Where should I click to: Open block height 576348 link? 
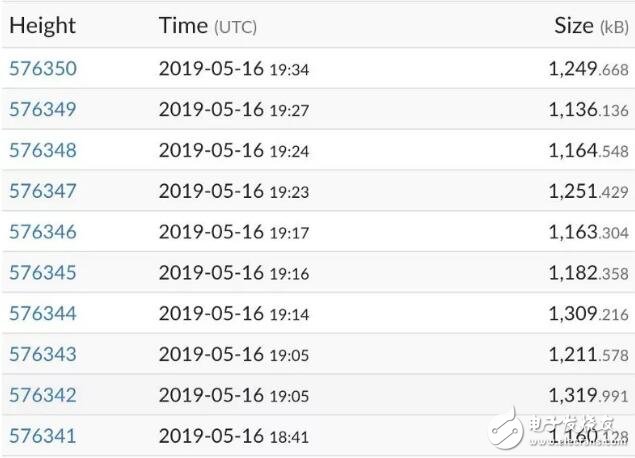pyautogui.click(x=43, y=150)
